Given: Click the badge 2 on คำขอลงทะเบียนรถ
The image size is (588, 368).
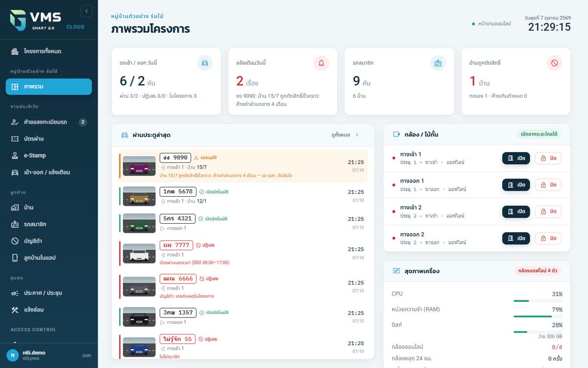Looking at the screenshot, I should [x=83, y=122].
